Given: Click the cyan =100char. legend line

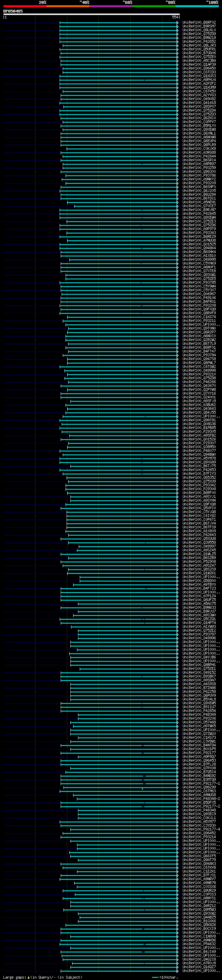Looking at the screenshot, I should pyautogui.click(x=155, y=977).
